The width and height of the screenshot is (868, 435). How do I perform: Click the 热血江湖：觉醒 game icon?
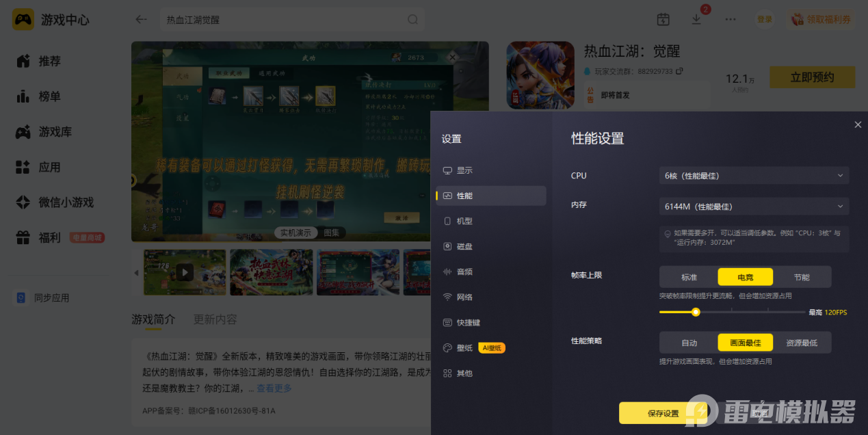[540, 75]
